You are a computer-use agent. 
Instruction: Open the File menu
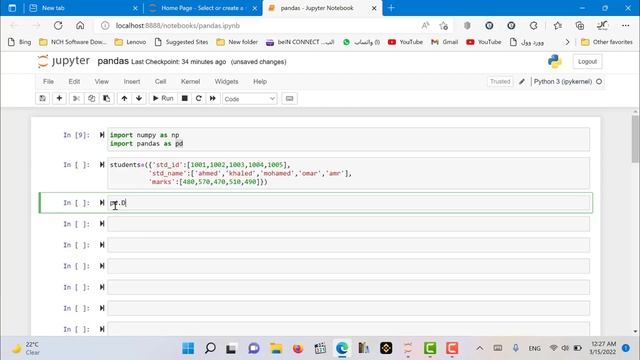[x=48, y=81]
